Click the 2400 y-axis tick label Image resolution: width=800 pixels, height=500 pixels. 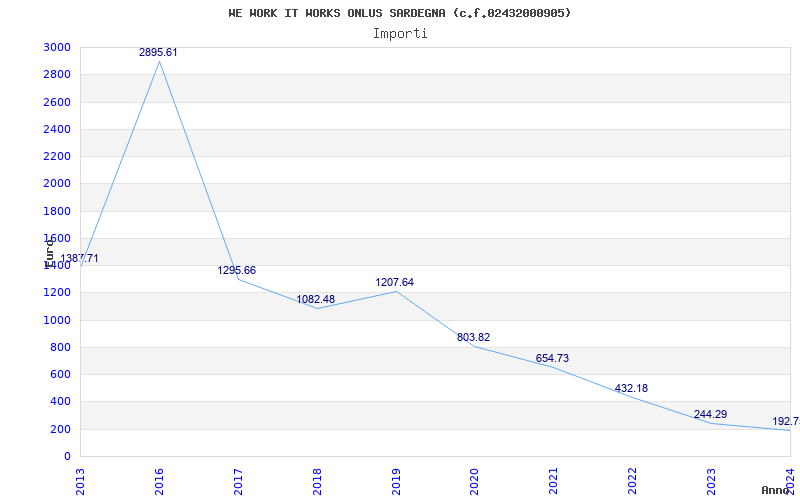coord(57,129)
